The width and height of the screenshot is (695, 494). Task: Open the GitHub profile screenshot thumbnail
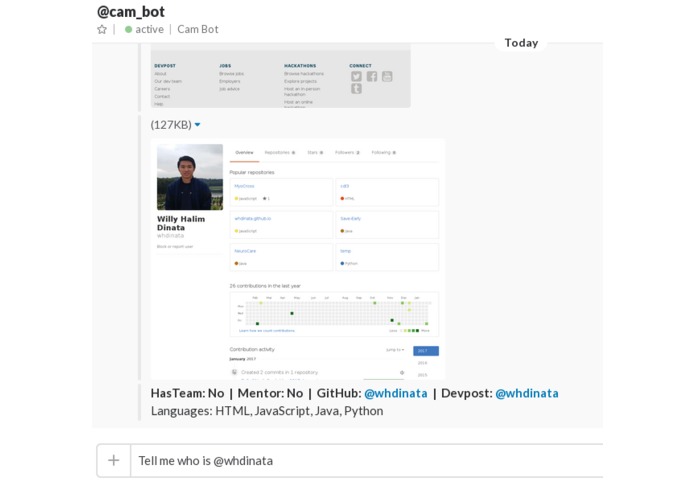click(x=297, y=259)
